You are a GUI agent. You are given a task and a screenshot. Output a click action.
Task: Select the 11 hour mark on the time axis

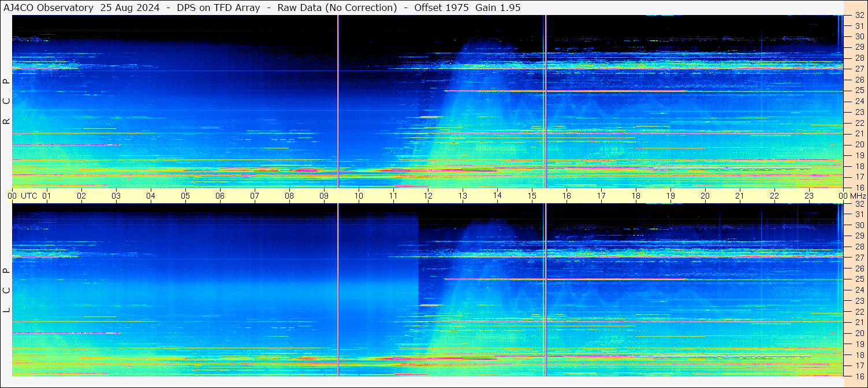point(393,196)
